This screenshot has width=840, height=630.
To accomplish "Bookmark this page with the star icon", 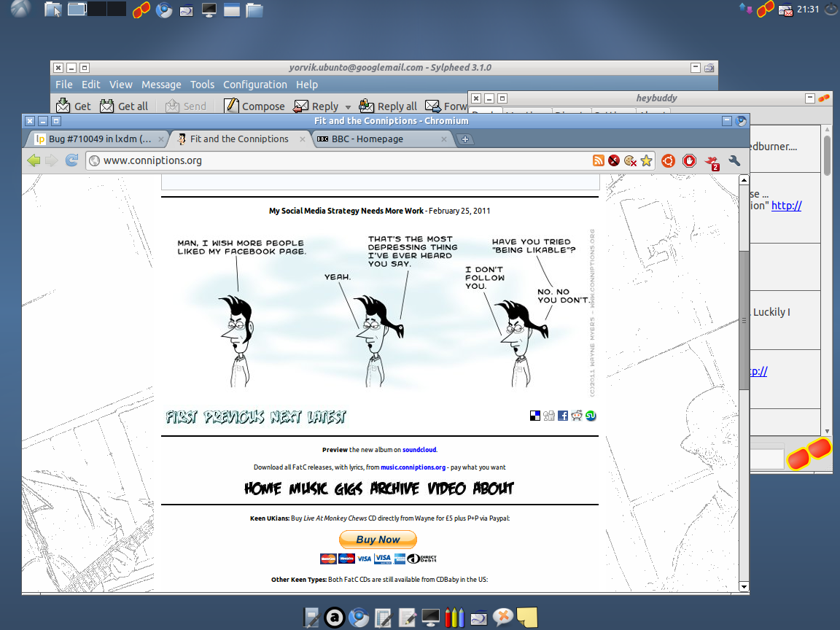I will click(x=647, y=160).
